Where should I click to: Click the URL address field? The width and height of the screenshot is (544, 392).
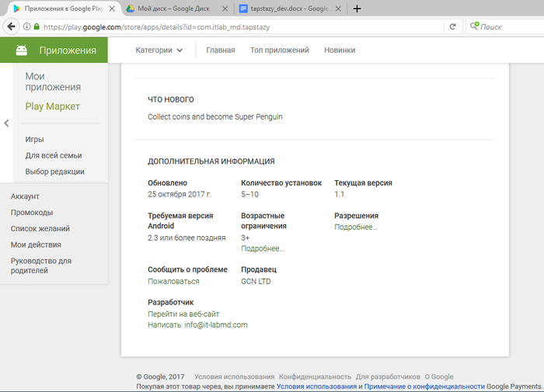coord(233,26)
